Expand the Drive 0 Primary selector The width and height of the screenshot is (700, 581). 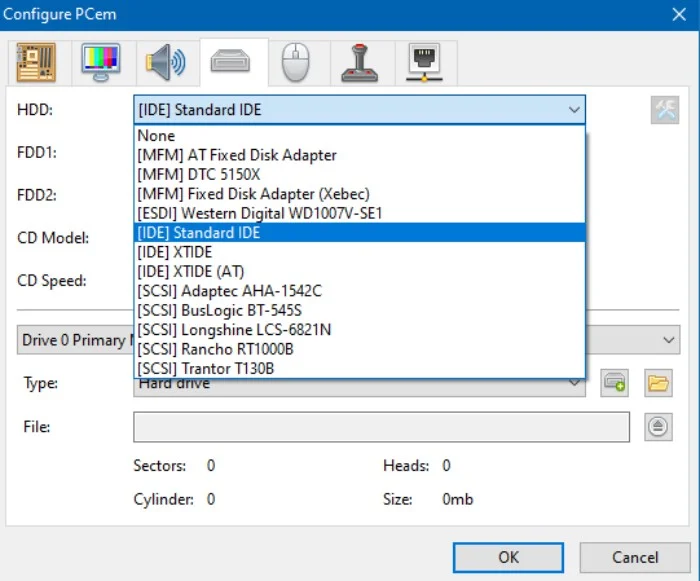(668, 340)
